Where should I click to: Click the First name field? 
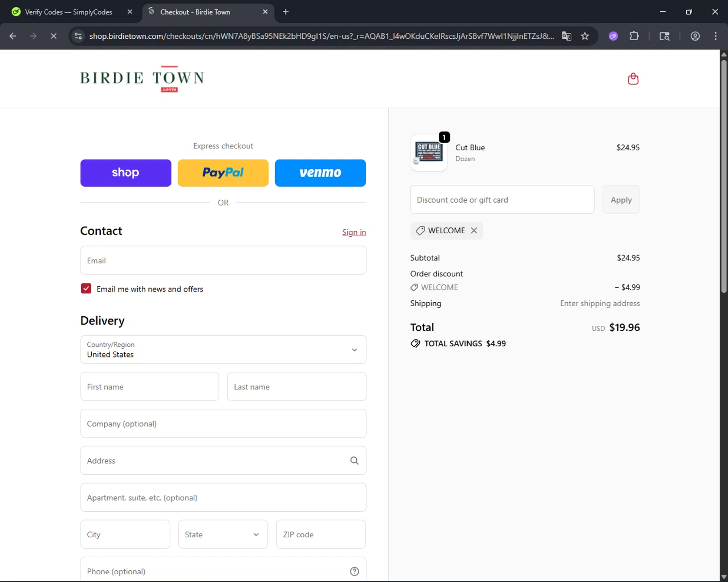pyautogui.click(x=149, y=387)
